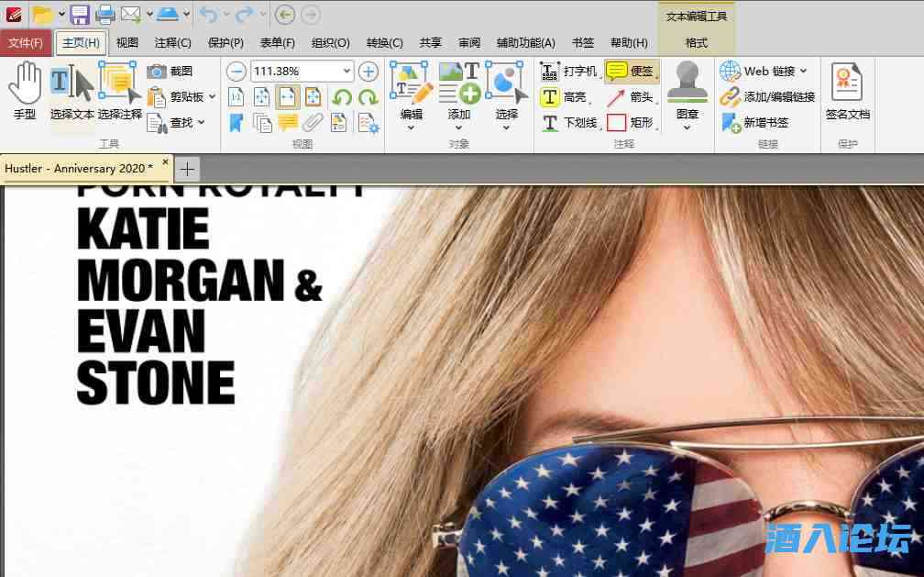Select the Sticky Note (便签) tool
The height and width of the screenshot is (577, 924).
[x=632, y=72]
